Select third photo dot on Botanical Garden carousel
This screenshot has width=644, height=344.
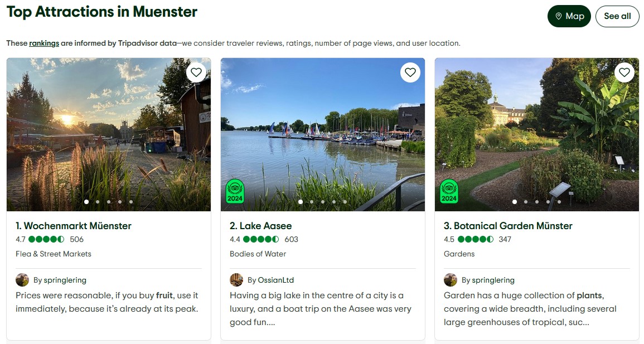(x=537, y=202)
